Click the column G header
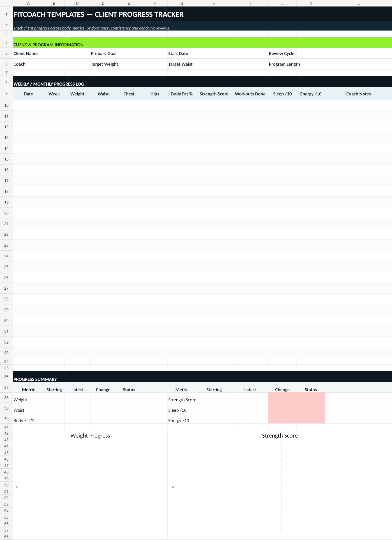Screen dimensions: 392x540 182,3
